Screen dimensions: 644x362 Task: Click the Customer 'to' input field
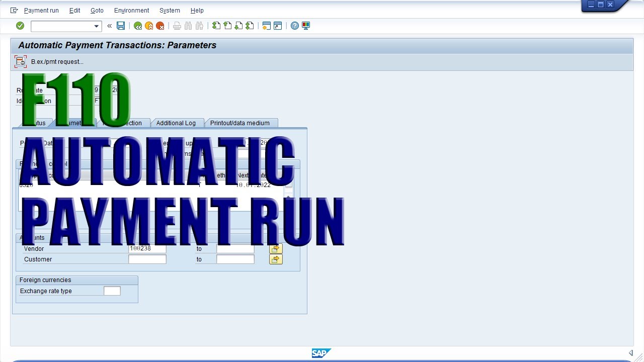[x=235, y=259]
